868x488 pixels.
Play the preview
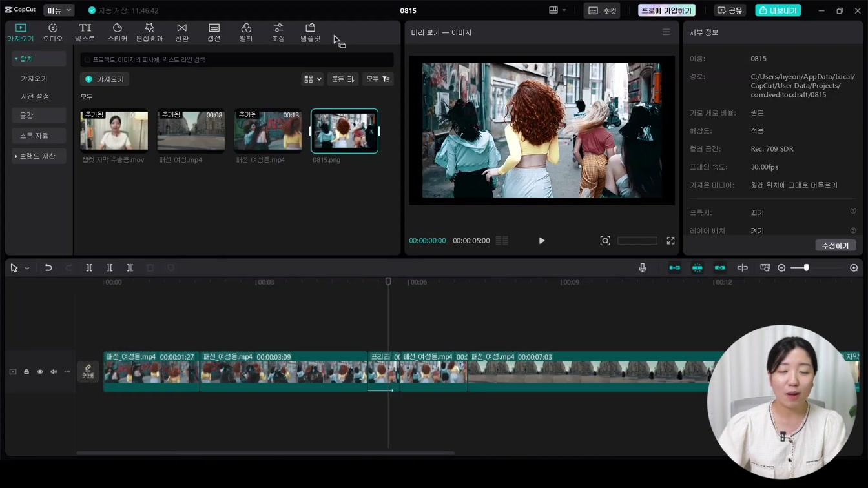542,241
